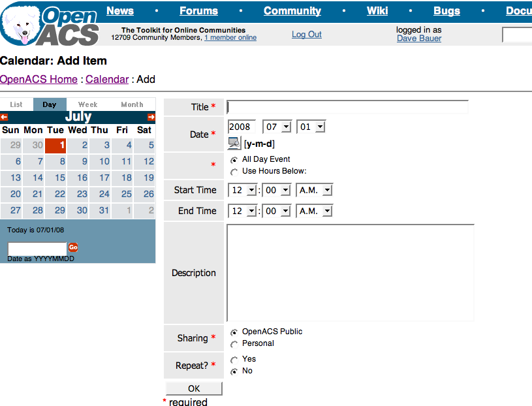Expand the Start Time hour dropdown
The width and height of the screenshot is (532, 406).
(x=242, y=191)
